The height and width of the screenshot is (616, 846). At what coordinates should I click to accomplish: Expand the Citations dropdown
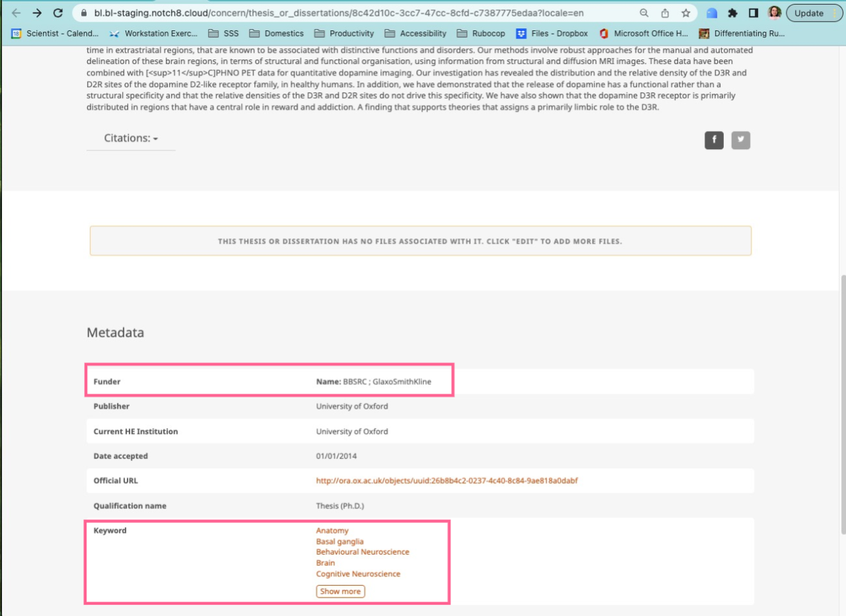coord(130,138)
